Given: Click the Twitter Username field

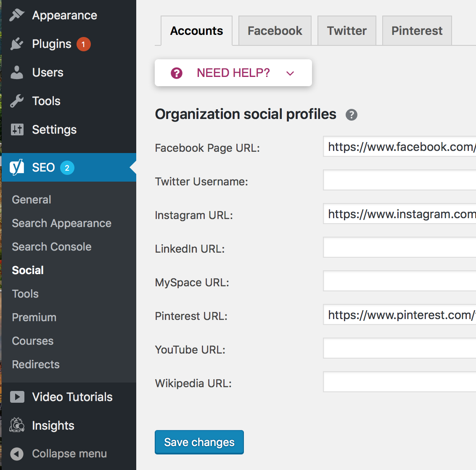Looking at the screenshot, I should (399, 180).
